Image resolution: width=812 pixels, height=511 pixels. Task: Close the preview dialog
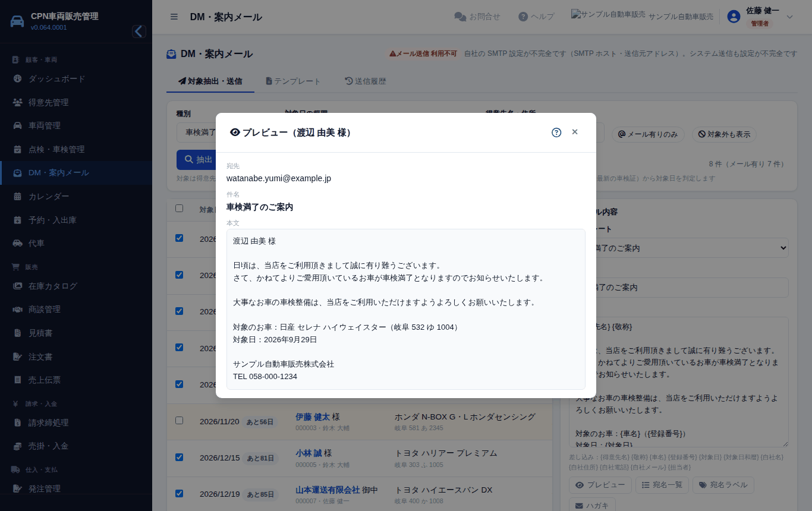coord(575,132)
